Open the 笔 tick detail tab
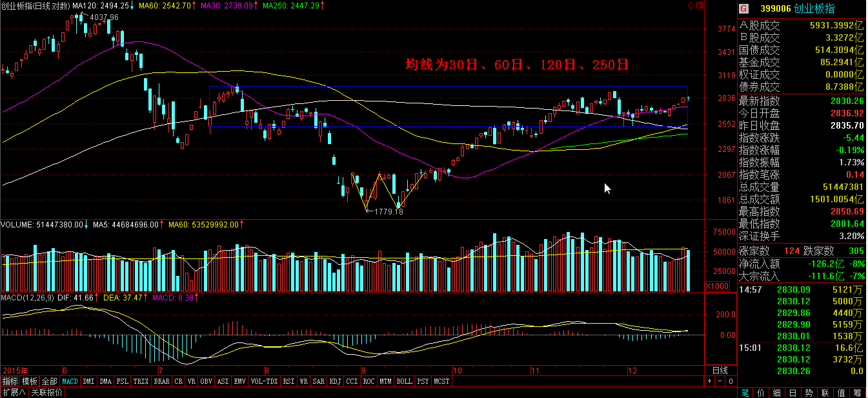This screenshot has height=398, width=868. point(745,392)
